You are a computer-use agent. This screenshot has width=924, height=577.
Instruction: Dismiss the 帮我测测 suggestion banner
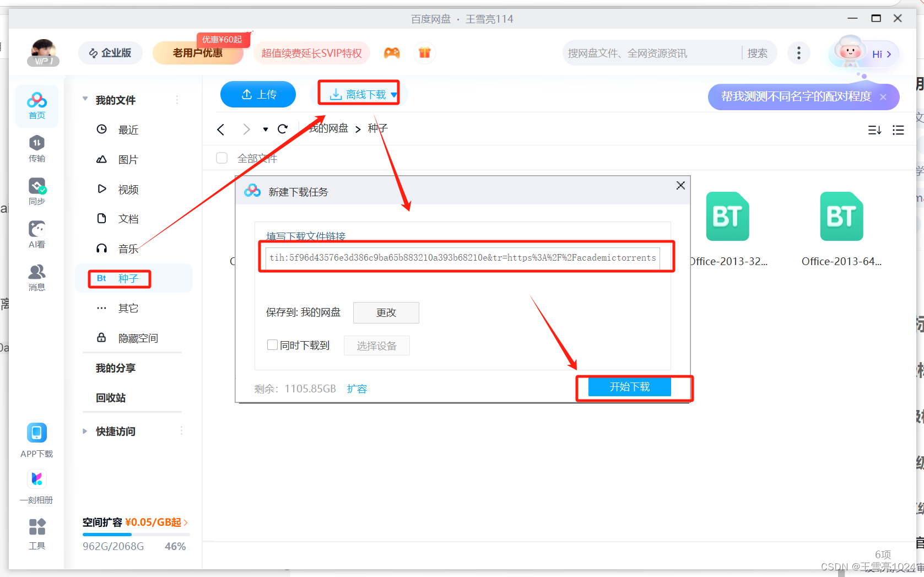pos(883,97)
